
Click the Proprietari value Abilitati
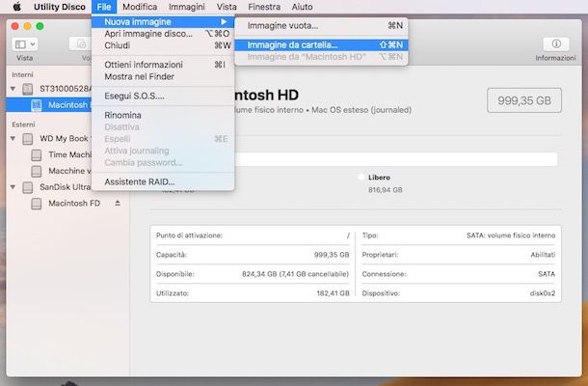pyautogui.click(x=543, y=255)
